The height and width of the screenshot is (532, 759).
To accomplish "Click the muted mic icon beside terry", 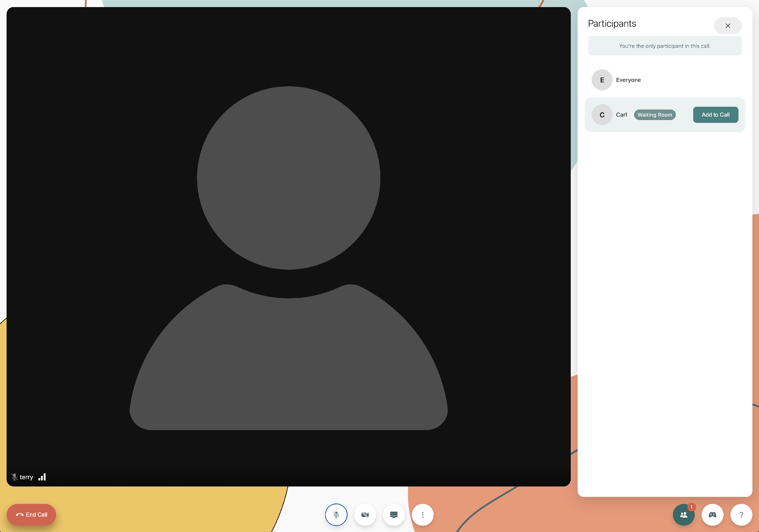I will [x=14, y=477].
